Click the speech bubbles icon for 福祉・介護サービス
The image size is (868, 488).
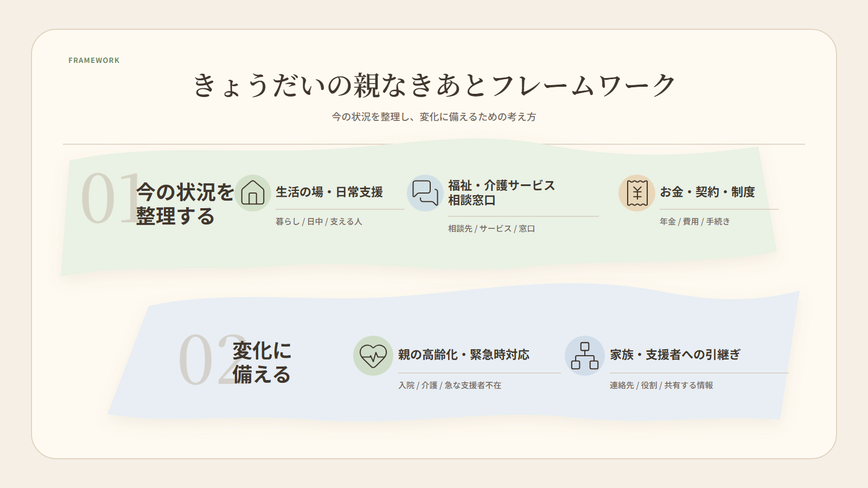(425, 193)
